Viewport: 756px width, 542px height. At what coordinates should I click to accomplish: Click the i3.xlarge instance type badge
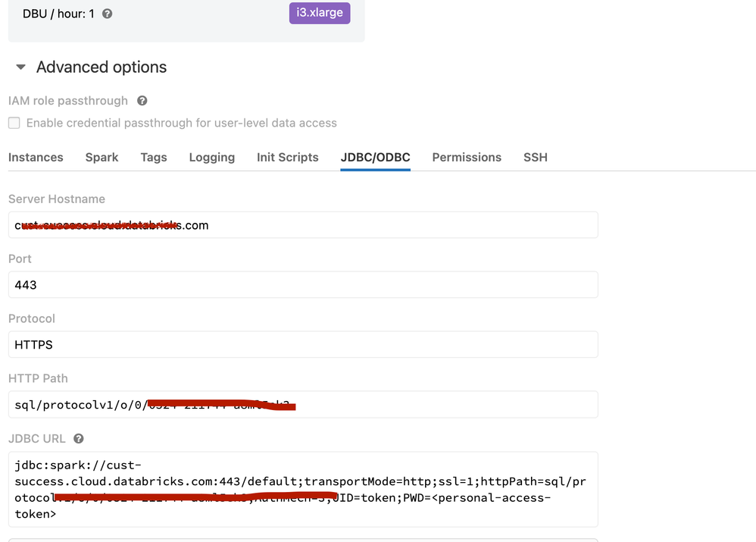pos(320,13)
